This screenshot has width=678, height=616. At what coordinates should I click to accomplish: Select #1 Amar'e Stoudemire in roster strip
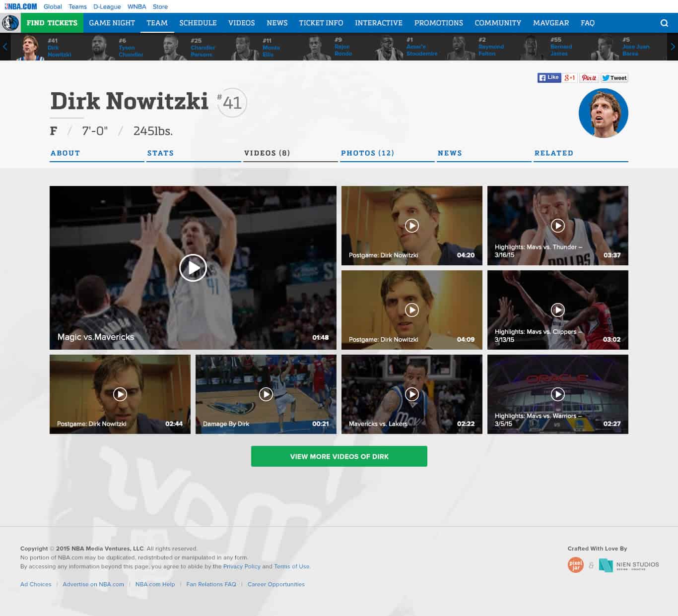pos(407,47)
